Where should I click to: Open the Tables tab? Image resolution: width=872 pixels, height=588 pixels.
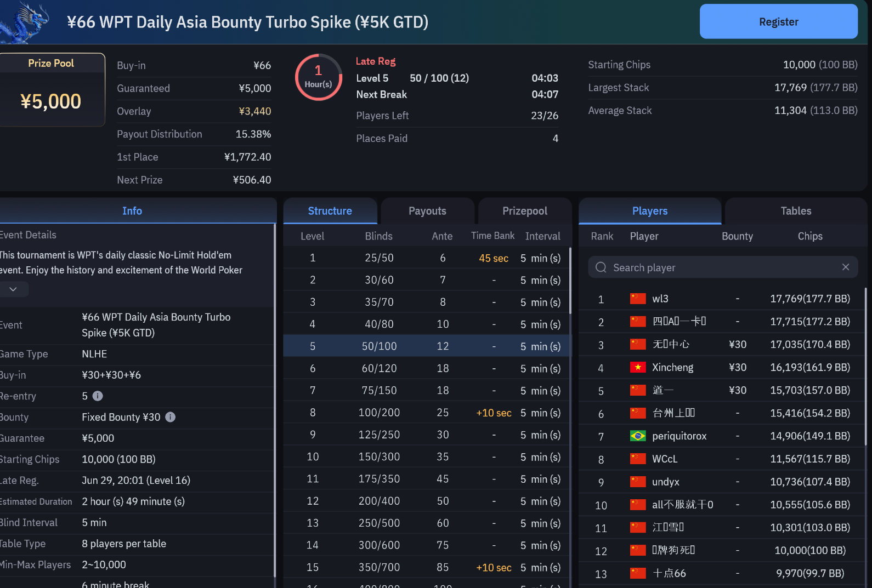pos(795,211)
